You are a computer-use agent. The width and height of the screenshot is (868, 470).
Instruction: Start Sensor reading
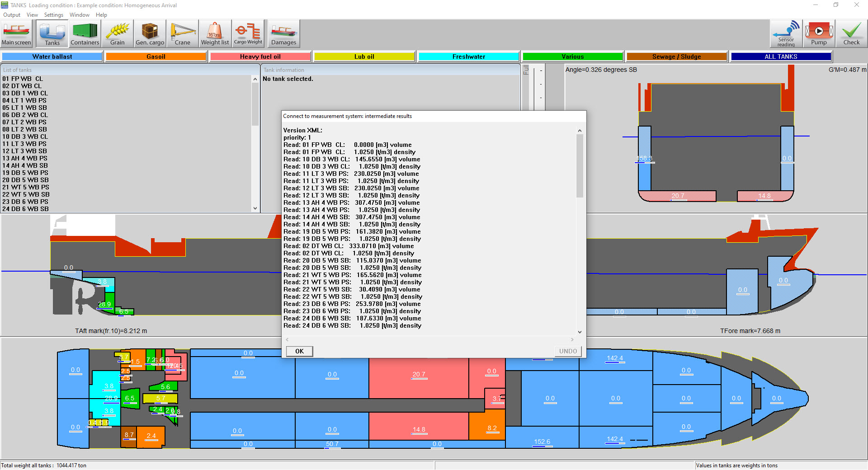pos(786,34)
